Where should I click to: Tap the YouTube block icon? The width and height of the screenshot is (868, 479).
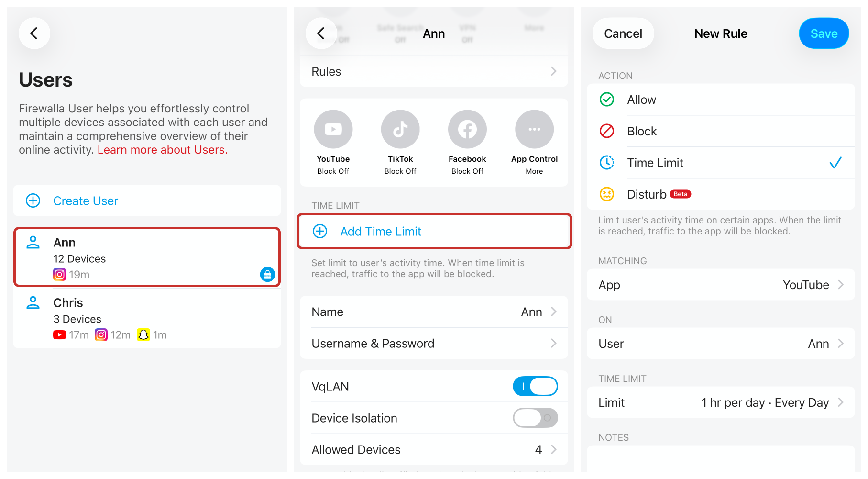[x=333, y=129]
